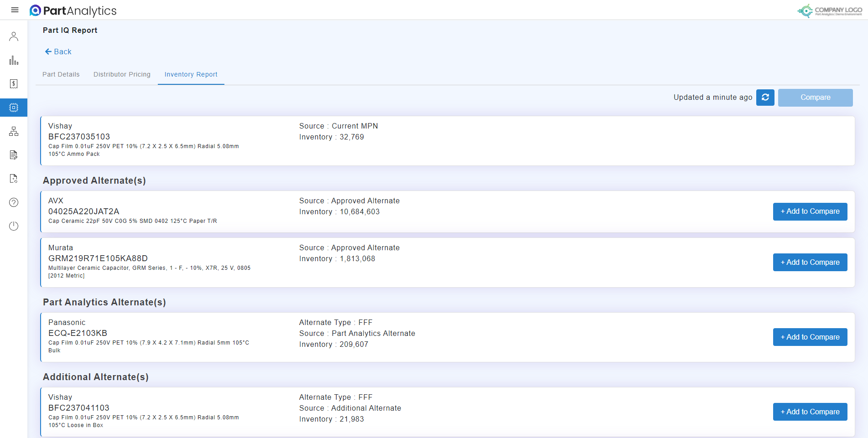
Task: Open the bar chart analytics icon
Action: (x=14, y=60)
